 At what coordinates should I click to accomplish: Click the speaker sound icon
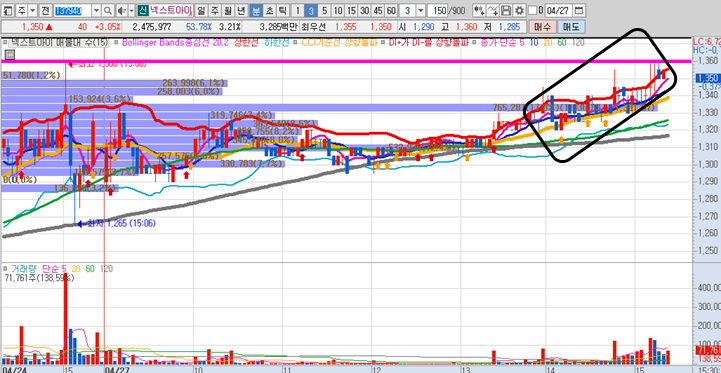[121, 10]
